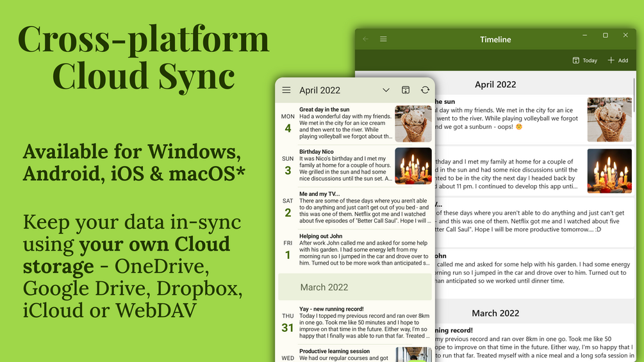Expand the April 2022 month dropdown chevron

click(x=386, y=90)
